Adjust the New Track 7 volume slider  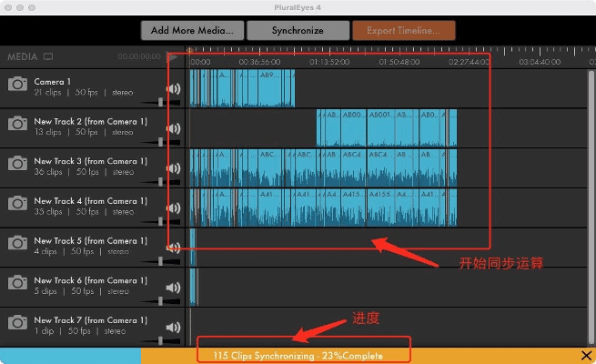point(160,341)
